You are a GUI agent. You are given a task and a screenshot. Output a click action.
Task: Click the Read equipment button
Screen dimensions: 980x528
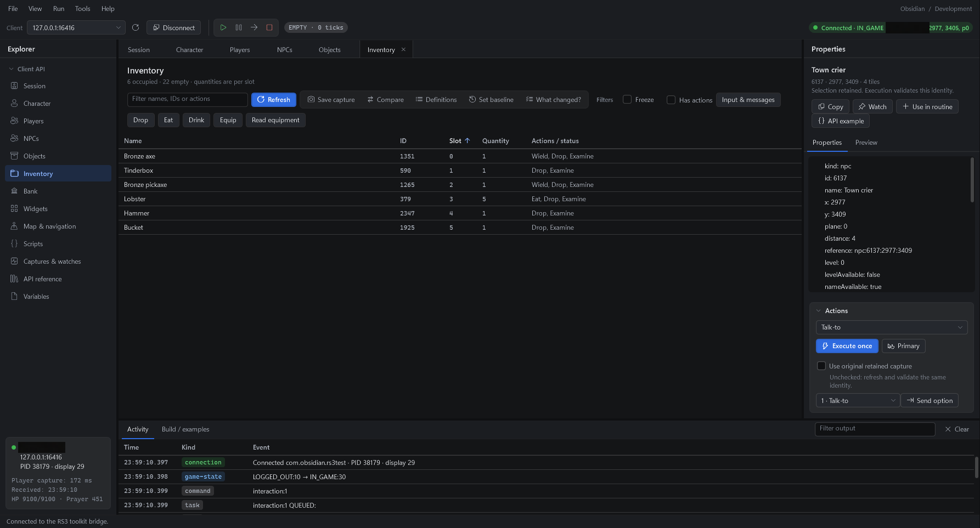(x=275, y=120)
